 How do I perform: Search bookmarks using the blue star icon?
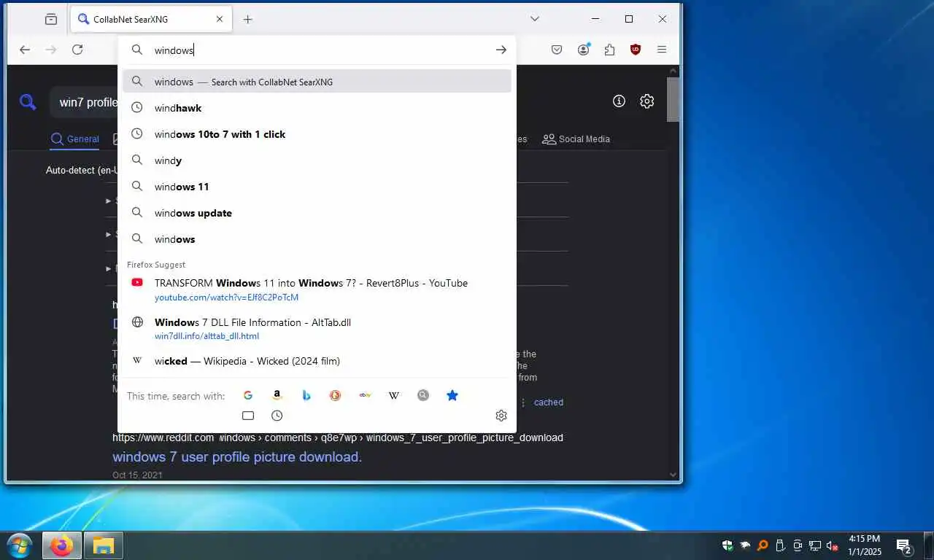coord(452,395)
